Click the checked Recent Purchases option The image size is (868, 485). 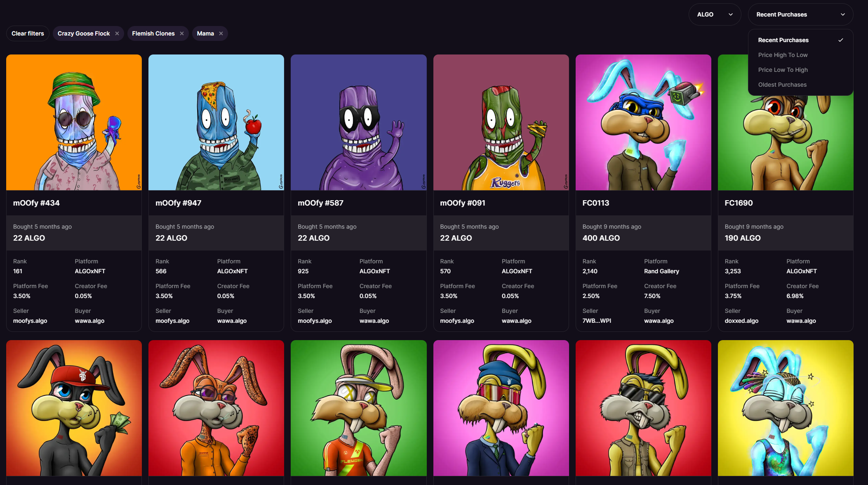click(783, 40)
